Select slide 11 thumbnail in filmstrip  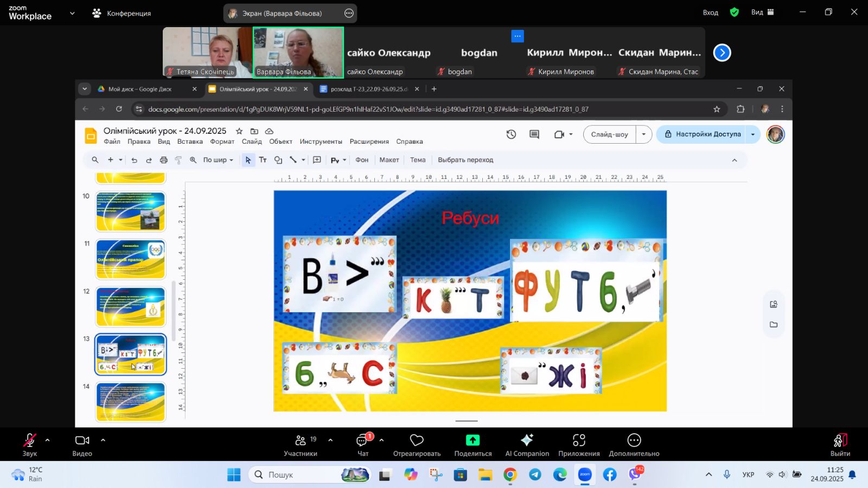click(x=131, y=260)
